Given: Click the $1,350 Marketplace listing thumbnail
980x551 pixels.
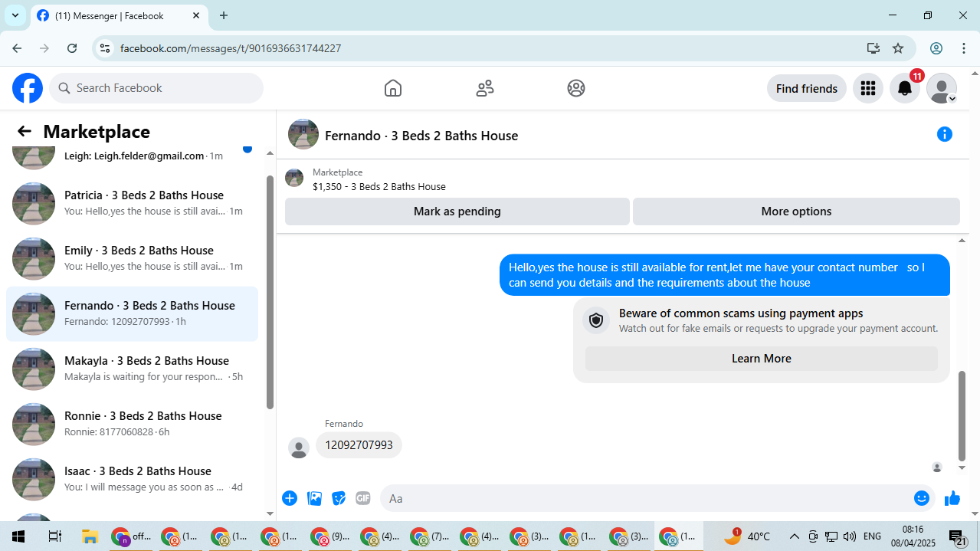Looking at the screenshot, I should [294, 179].
